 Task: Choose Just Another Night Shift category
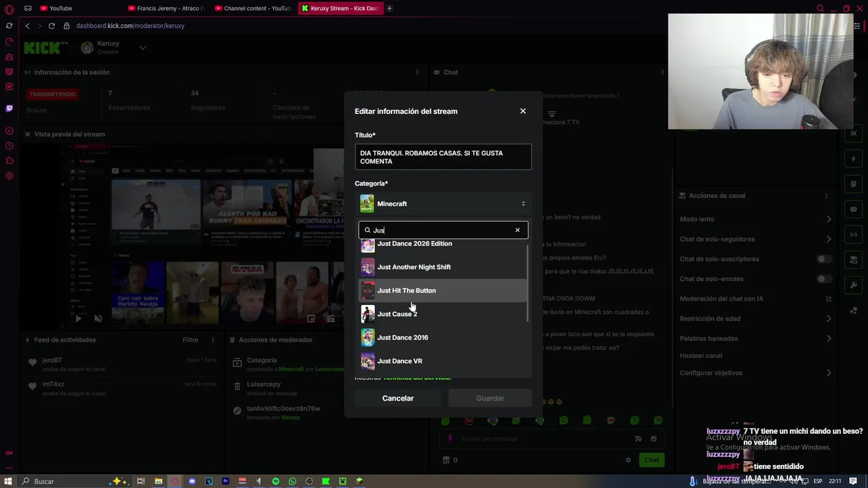[x=443, y=267]
